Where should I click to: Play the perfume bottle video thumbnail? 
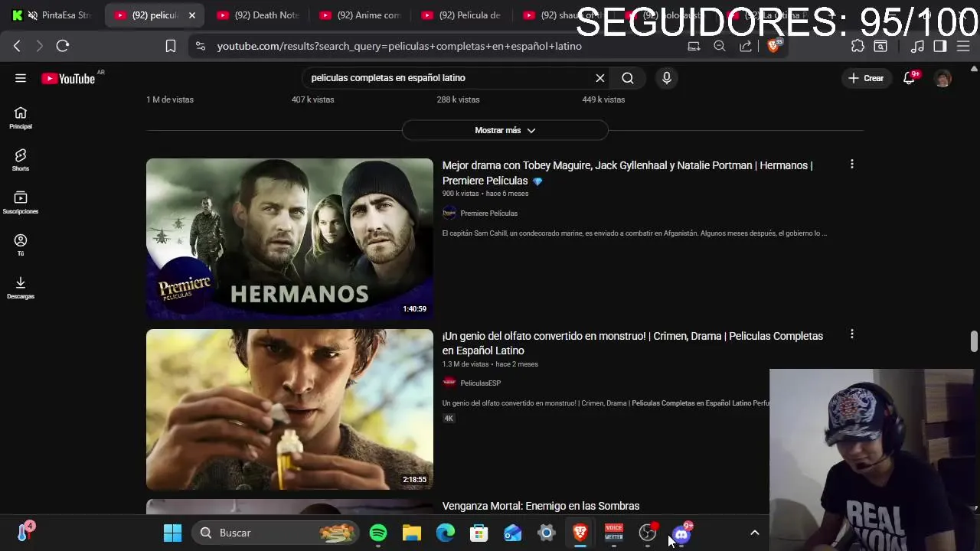pyautogui.click(x=289, y=409)
